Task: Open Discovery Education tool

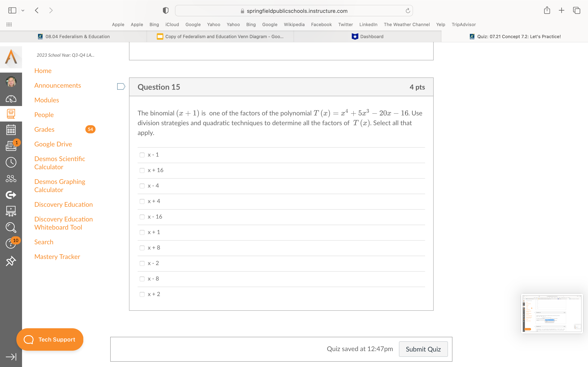Action: click(63, 204)
